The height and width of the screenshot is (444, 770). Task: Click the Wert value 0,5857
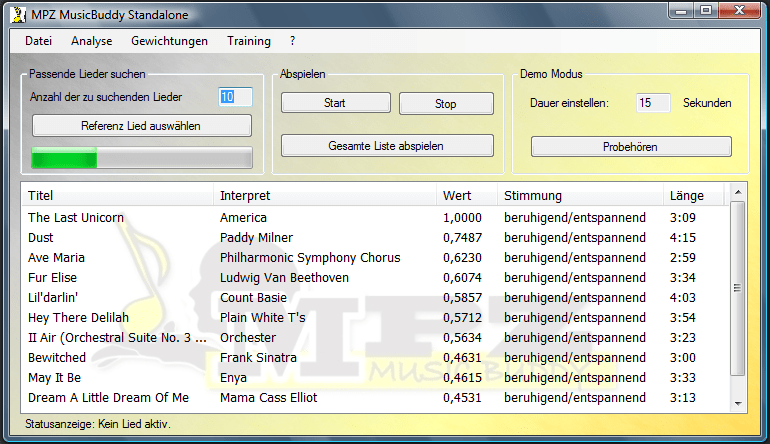(463, 298)
